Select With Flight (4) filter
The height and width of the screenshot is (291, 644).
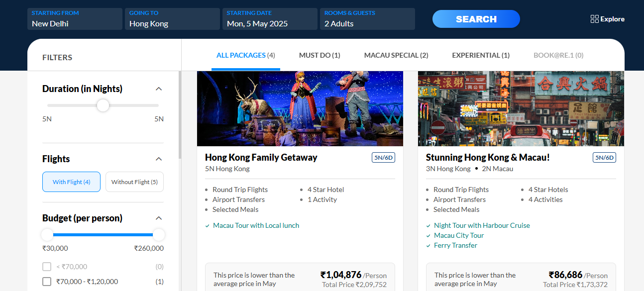coord(71,182)
